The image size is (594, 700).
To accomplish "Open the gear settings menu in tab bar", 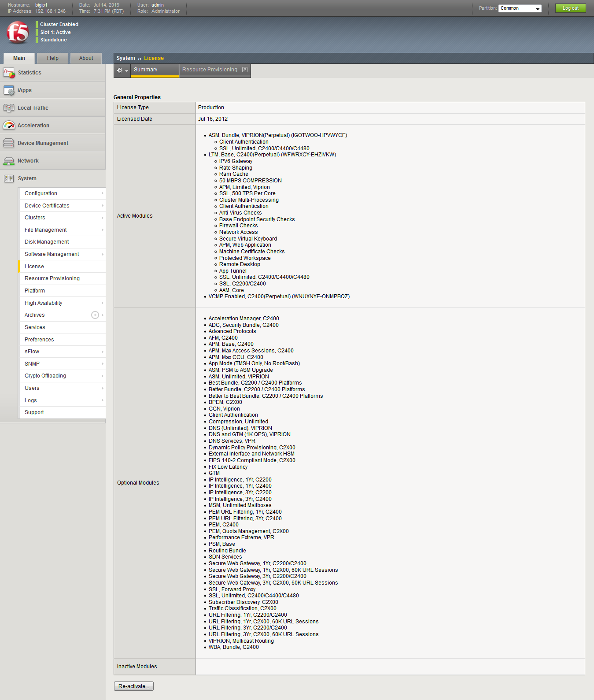I will [x=122, y=70].
